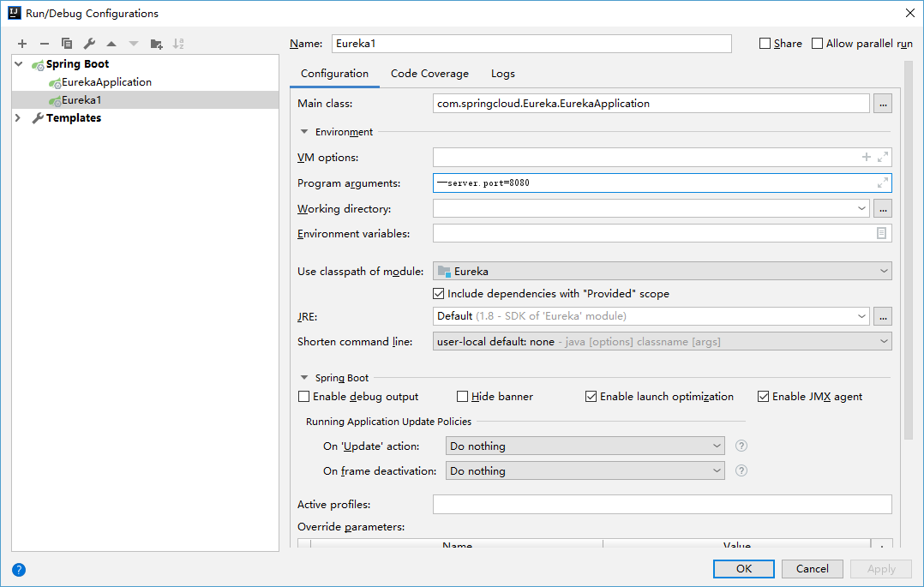Remove the selected configuration

(45, 44)
